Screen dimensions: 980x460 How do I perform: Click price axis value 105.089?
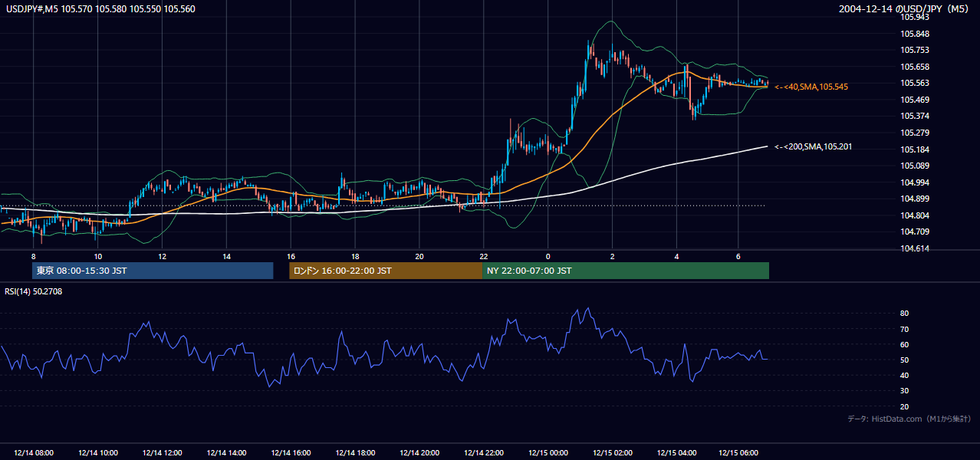[x=914, y=166]
